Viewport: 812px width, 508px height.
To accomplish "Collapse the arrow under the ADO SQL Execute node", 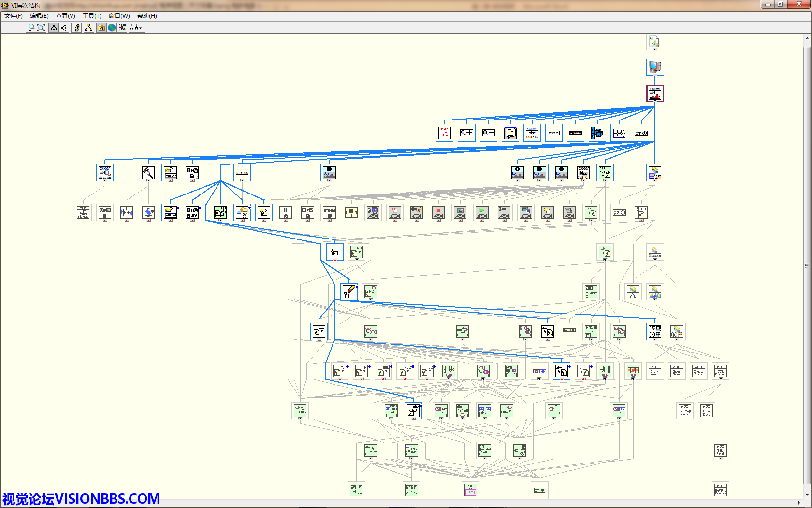I will pyautogui.click(x=720, y=379).
